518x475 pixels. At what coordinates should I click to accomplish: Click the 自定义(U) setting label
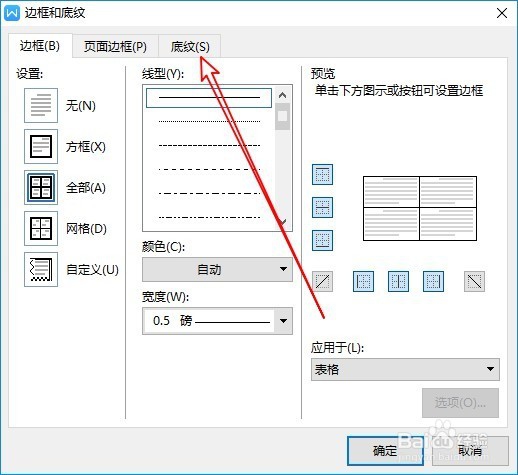point(92,270)
